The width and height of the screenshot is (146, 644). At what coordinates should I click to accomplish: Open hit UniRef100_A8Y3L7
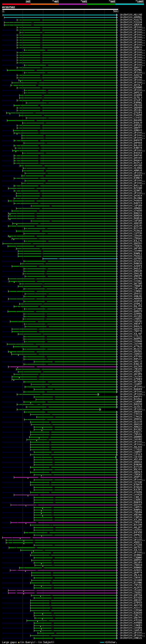(x=131, y=85)
